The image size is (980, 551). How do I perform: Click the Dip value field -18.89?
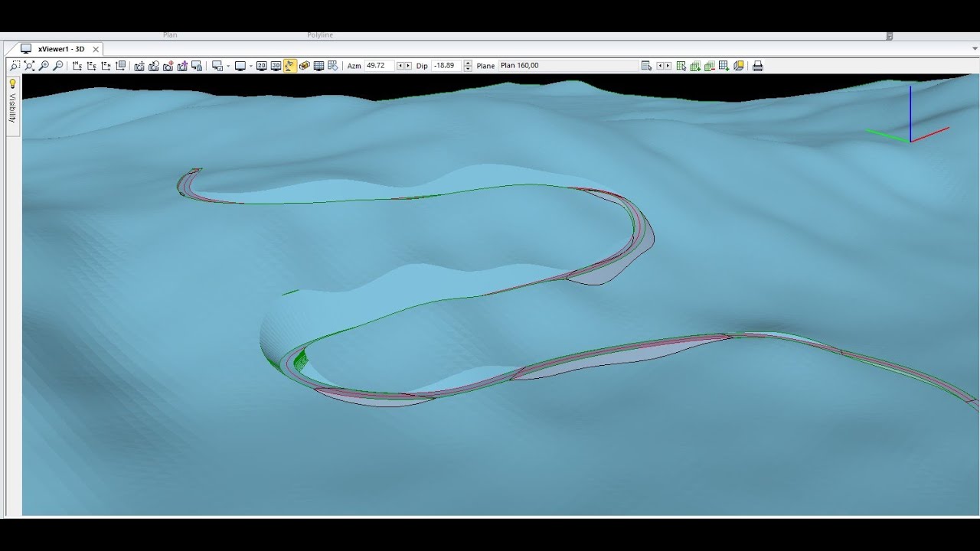[446, 66]
